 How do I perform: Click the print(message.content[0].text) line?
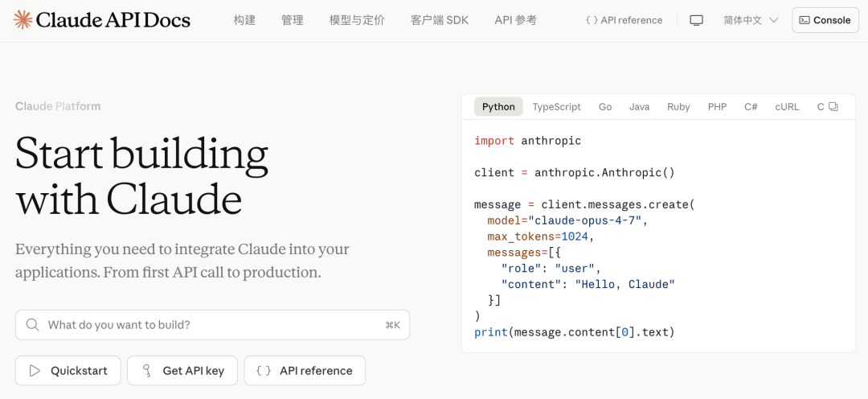(575, 332)
